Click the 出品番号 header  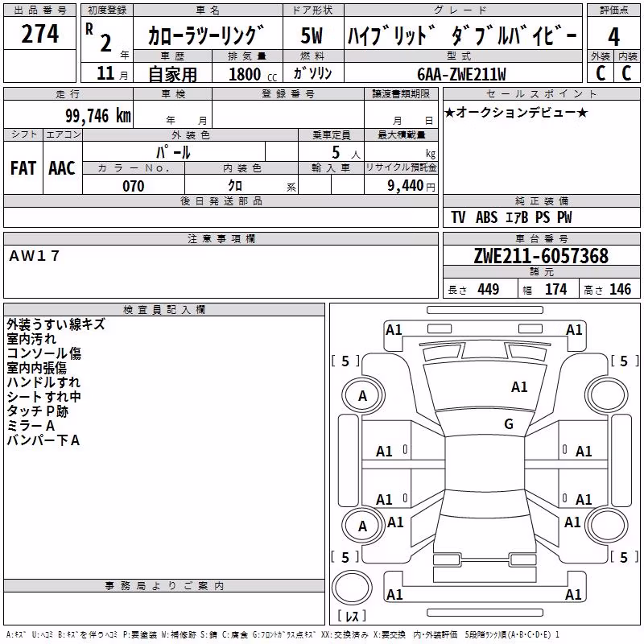click(x=39, y=10)
